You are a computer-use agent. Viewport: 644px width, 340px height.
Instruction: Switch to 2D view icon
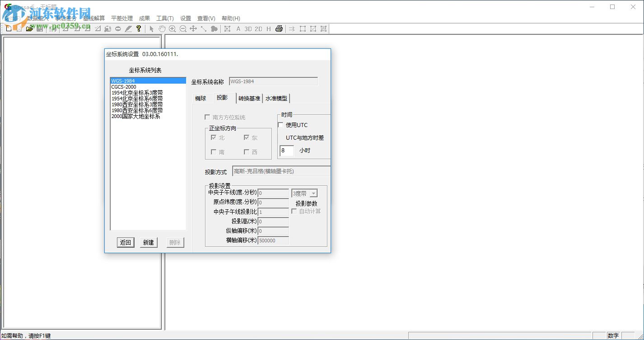tap(258, 28)
